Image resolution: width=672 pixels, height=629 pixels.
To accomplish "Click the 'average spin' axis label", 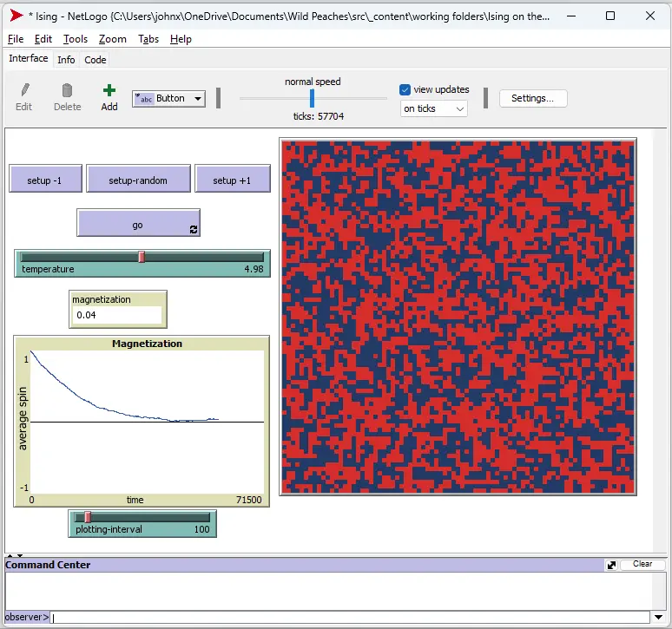I will point(23,418).
